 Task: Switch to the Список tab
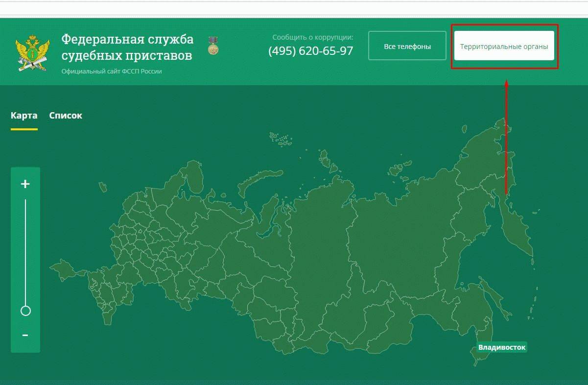pyautogui.click(x=66, y=116)
